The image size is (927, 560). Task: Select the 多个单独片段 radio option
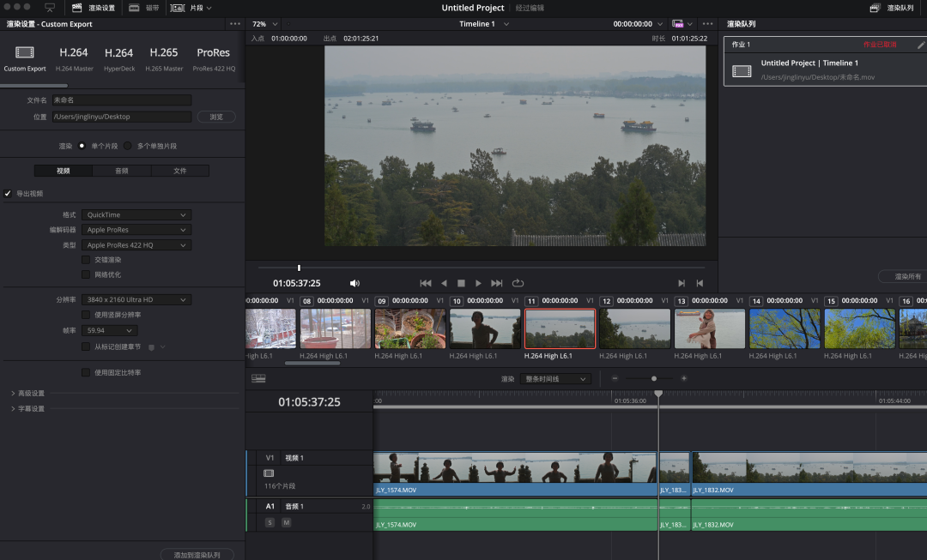[x=128, y=146]
